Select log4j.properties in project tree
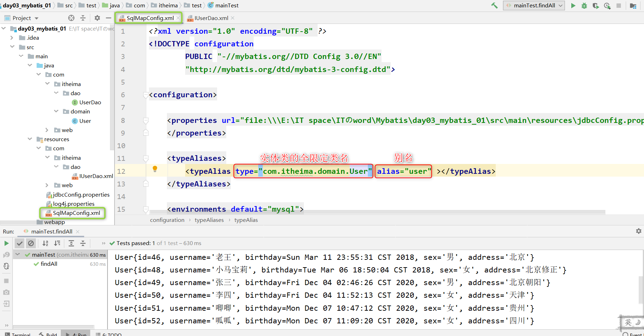This screenshot has height=336, width=644. (70, 204)
